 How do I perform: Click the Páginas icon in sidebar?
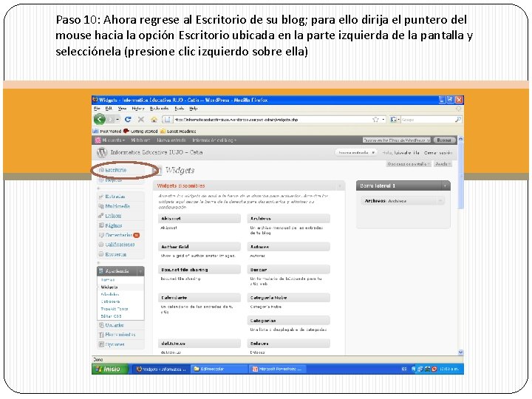pyautogui.click(x=100, y=225)
